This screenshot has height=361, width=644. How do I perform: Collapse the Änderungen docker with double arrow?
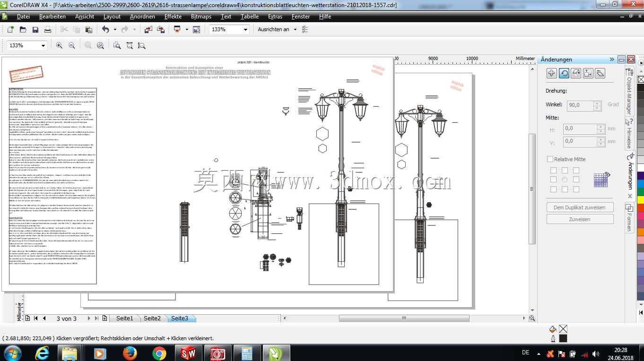[x=612, y=60]
